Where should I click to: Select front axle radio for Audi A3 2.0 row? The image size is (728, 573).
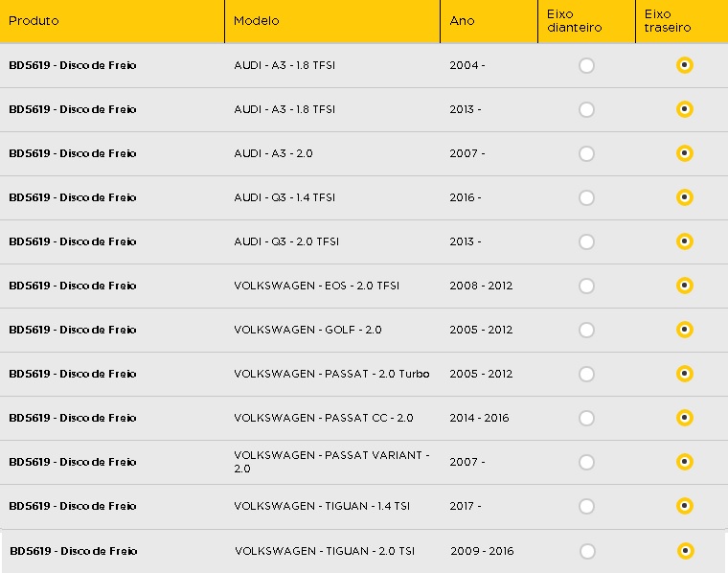586,153
